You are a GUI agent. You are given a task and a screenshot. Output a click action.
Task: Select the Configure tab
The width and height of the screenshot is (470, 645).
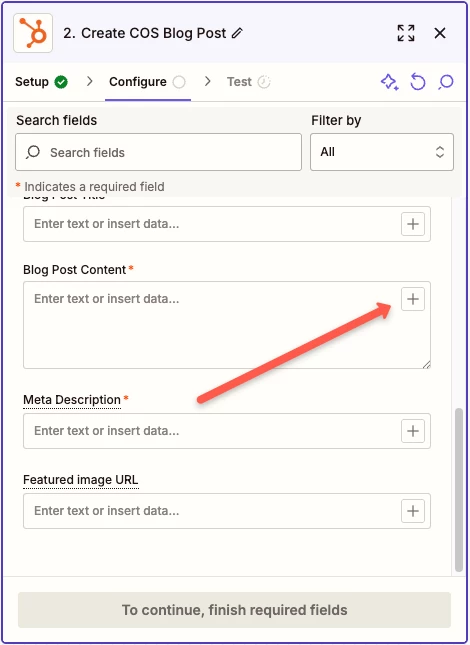pyautogui.click(x=147, y=82)
